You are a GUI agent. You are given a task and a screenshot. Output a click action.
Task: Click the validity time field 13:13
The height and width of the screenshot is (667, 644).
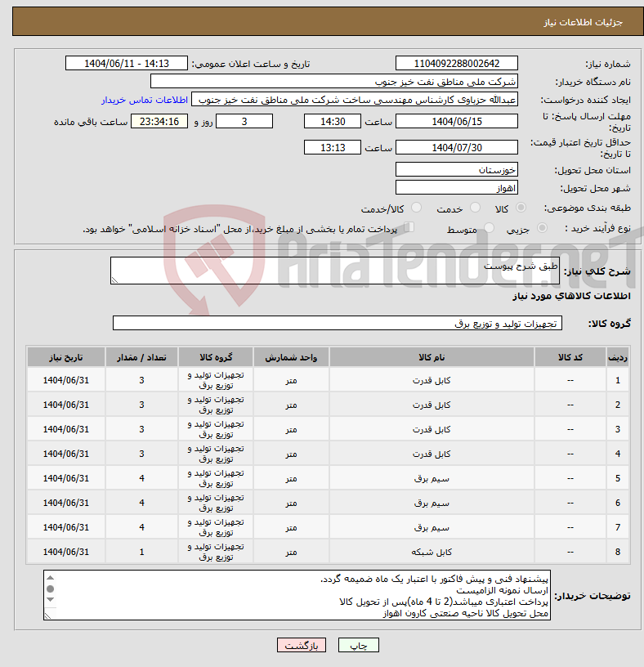(x=332, y=148)
